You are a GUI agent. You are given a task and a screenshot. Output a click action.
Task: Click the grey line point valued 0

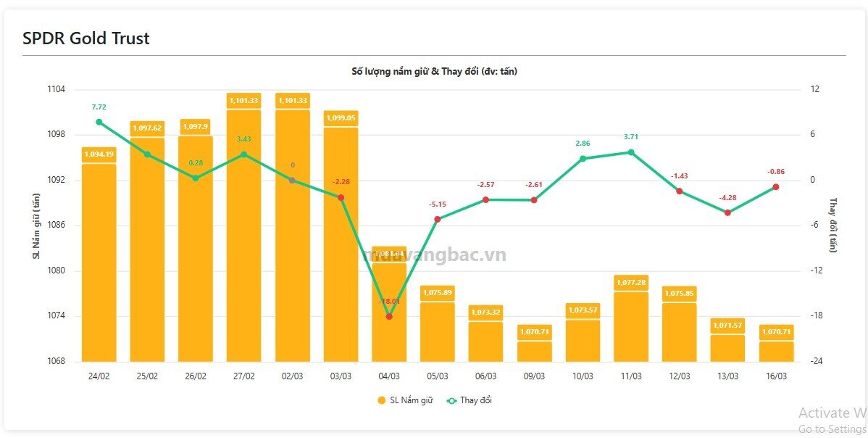[x=292, y=180]
